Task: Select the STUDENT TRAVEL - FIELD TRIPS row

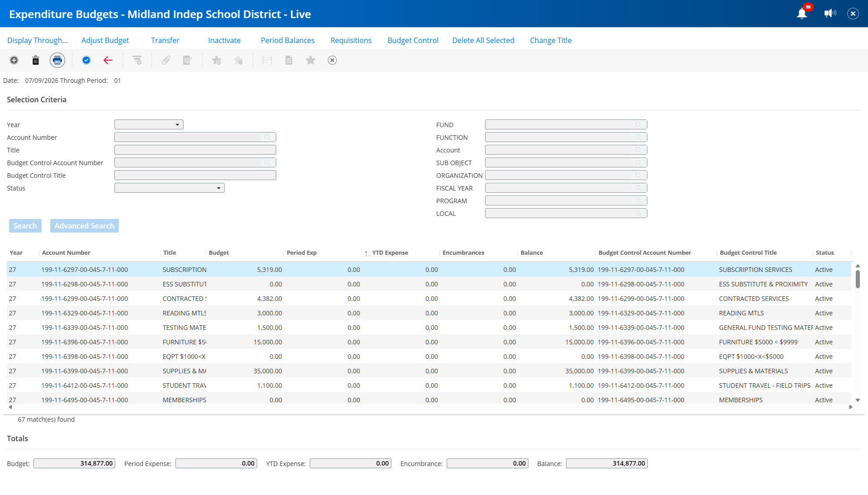Action: pos(429,386)
